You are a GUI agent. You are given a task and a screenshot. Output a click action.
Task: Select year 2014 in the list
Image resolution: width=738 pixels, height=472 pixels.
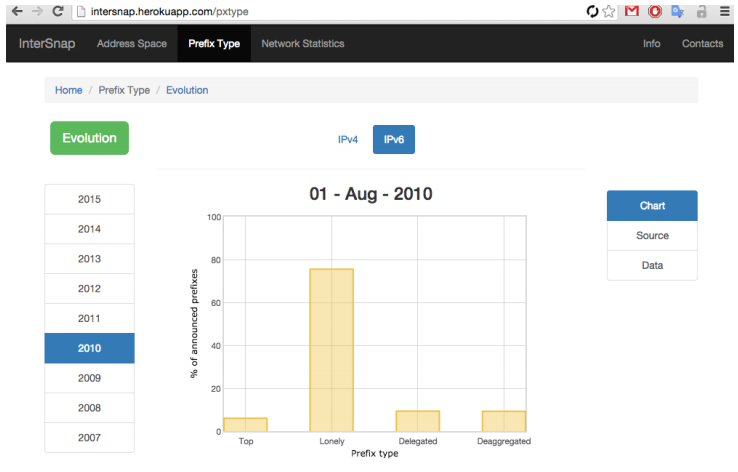pyautogui.click(x=89, y=229)
